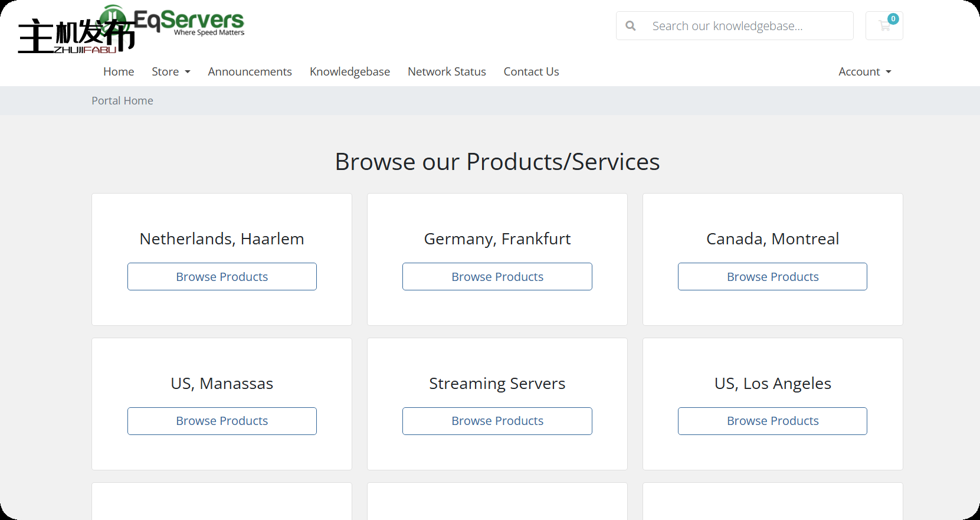Browse products for Netherlands, Haarlem

(x=222, y=277)
